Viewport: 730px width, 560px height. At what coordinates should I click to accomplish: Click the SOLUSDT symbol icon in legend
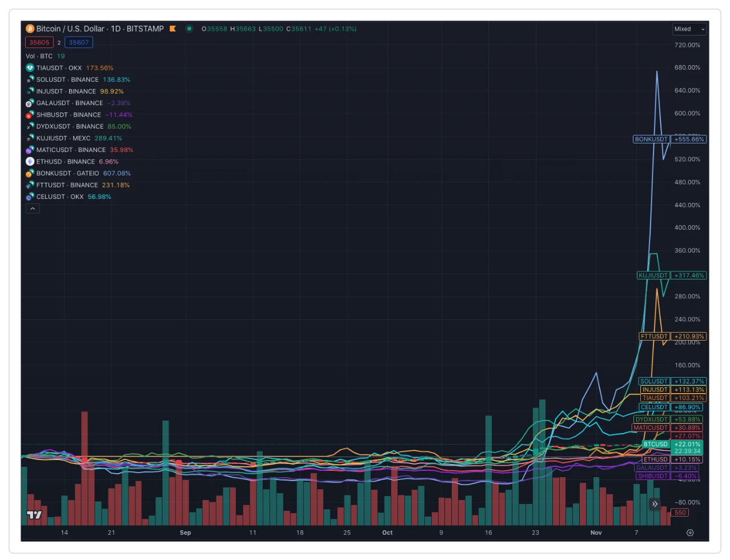pos(30,79)
